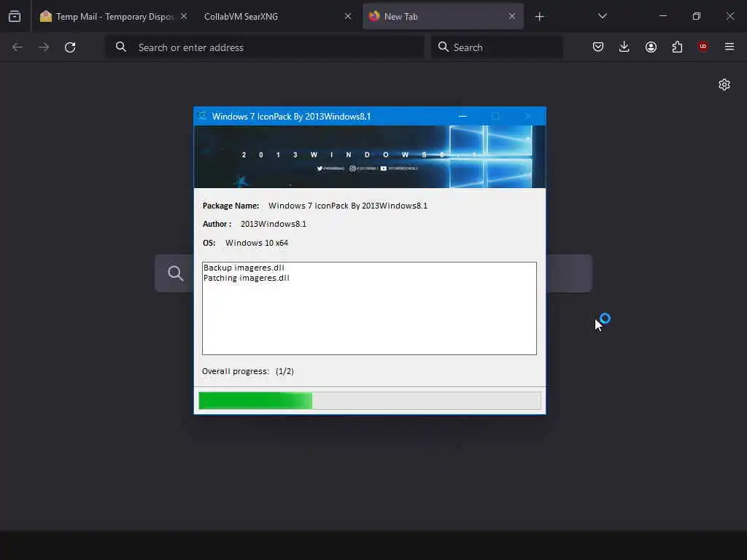Click the Package Name value text
747x560 pixels.
pyautogui.click(x=348, y=206)
